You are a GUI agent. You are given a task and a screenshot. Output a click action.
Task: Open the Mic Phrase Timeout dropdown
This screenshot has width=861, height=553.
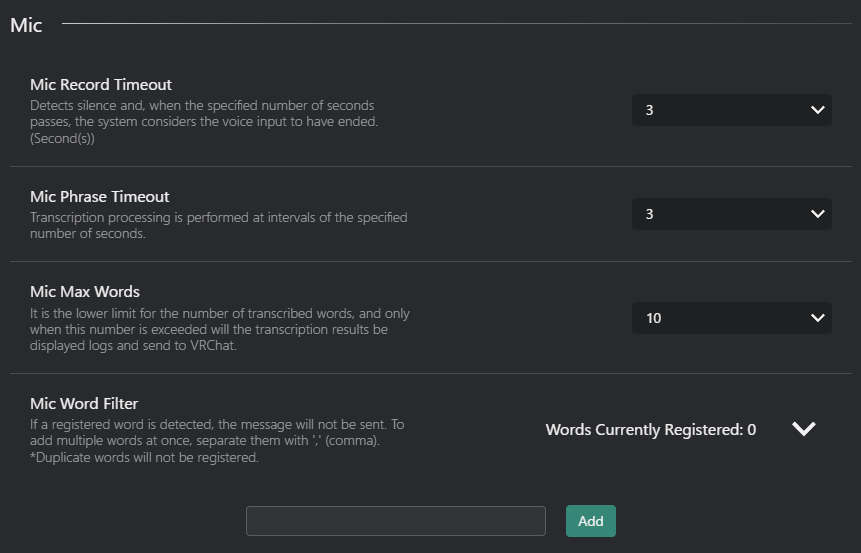(x=731, y=214)
